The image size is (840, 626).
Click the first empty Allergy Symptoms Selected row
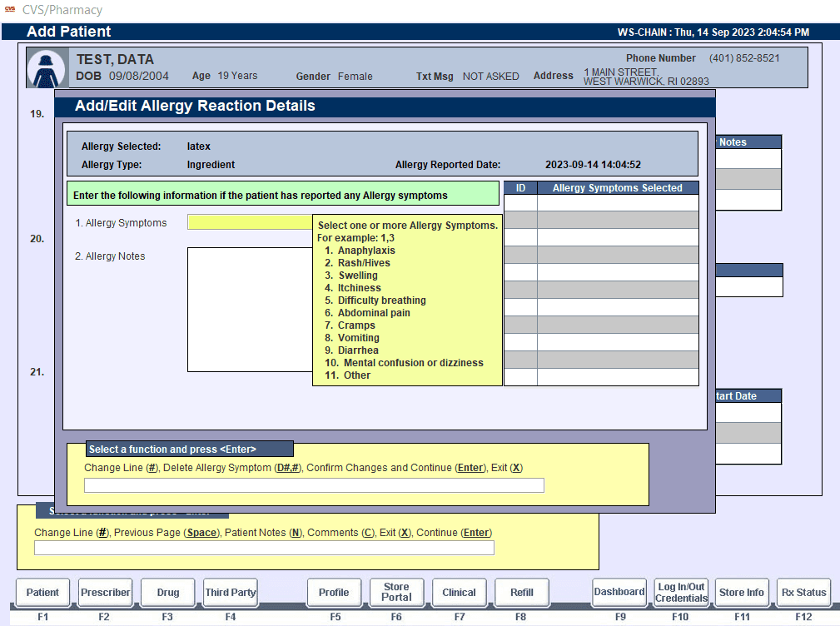[618, 202]
